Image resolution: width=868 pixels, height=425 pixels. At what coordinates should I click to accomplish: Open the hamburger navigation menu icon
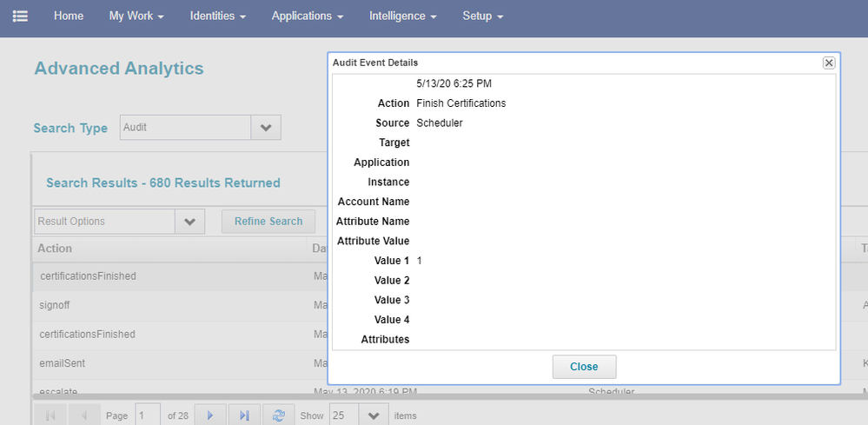click(x=20, y=17)
